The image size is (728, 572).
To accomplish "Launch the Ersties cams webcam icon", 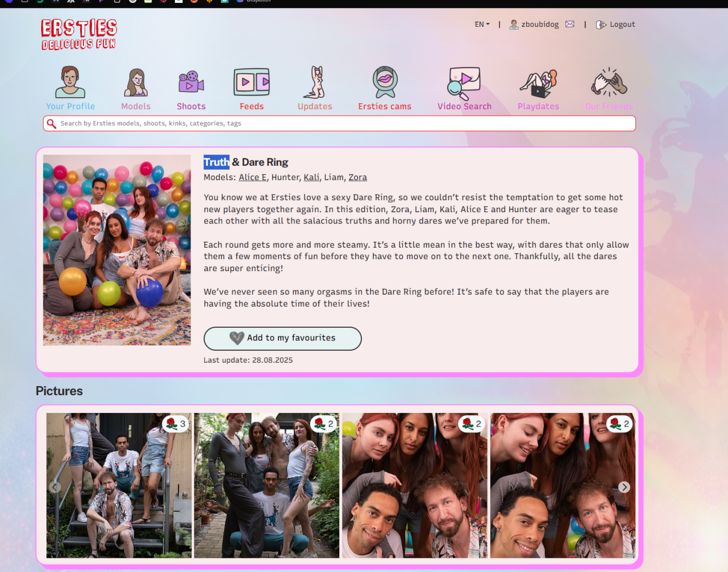I will pyautogui.click(x=385, y=82).
